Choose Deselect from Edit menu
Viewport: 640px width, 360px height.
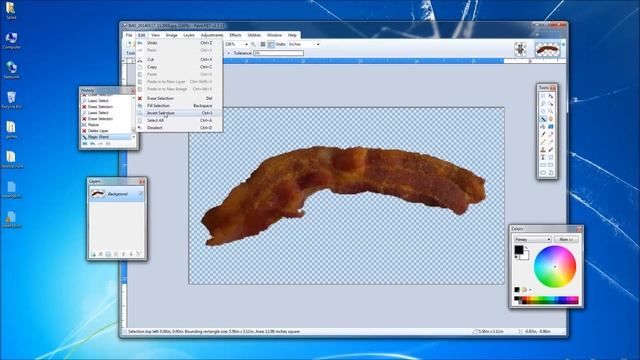(180, 128)
